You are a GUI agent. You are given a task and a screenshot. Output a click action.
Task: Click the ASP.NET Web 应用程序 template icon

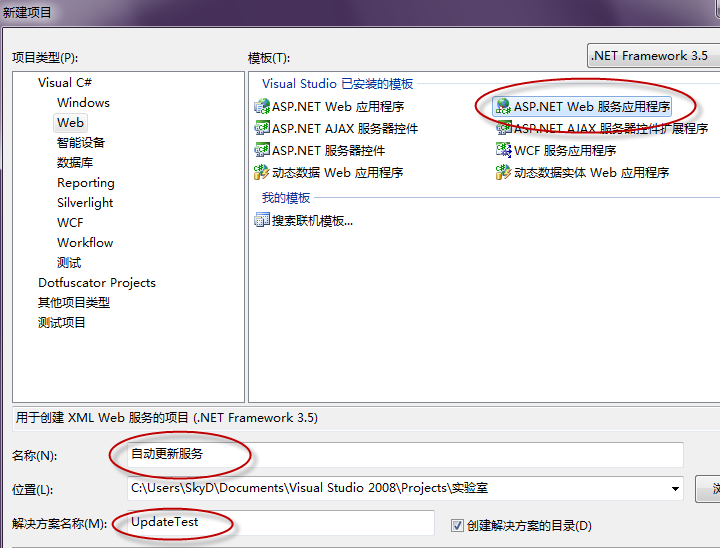[262, 107]
